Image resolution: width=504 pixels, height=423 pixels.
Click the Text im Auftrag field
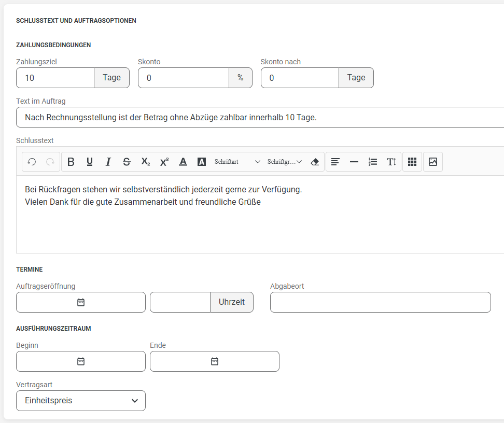pyautogui.click(x=260, y=117)
